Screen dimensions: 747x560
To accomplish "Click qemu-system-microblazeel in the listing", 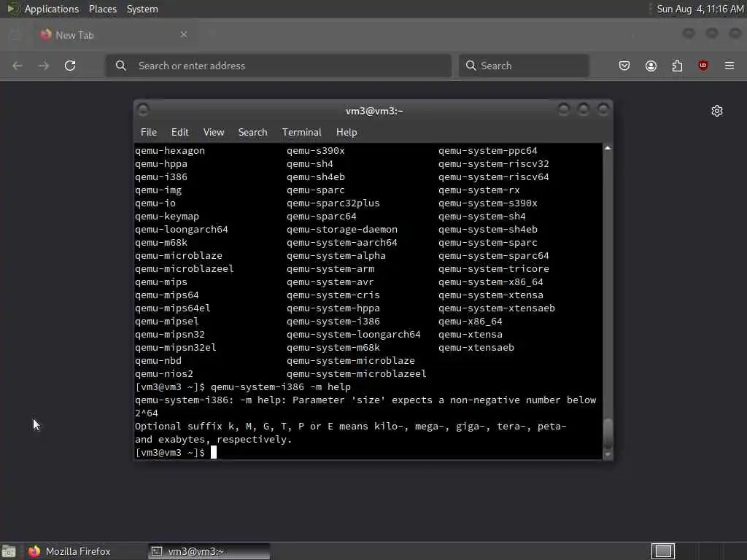I will point(356,374).
